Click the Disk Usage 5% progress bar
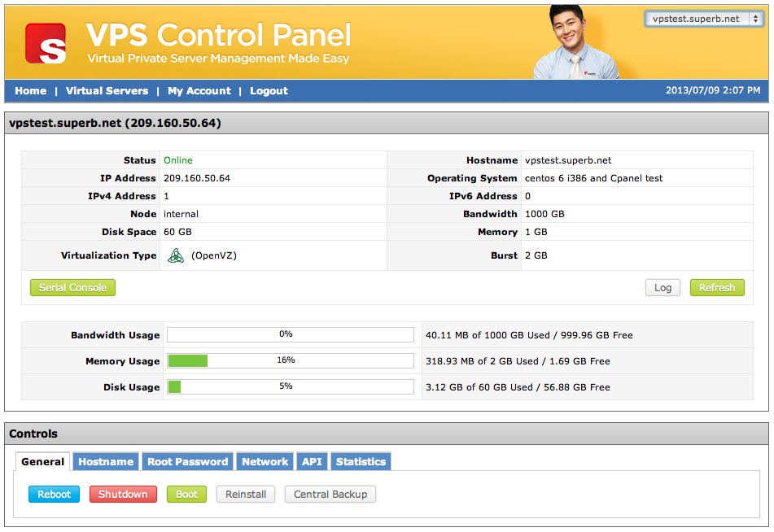 click(x=291, y=386)
